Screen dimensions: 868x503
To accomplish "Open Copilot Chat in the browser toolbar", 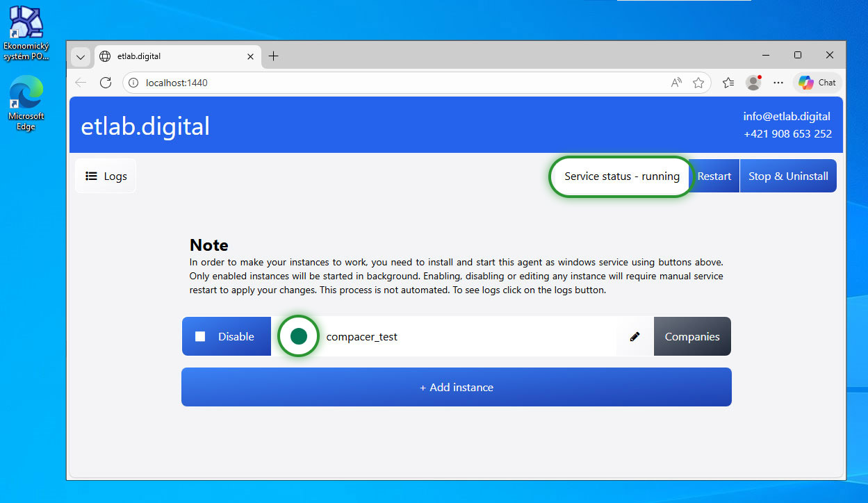I will [x=817, y=83].
